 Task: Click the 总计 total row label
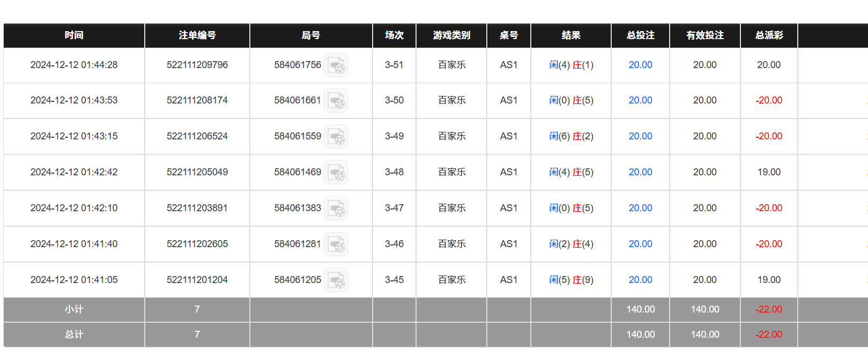[x=74, y=335]
